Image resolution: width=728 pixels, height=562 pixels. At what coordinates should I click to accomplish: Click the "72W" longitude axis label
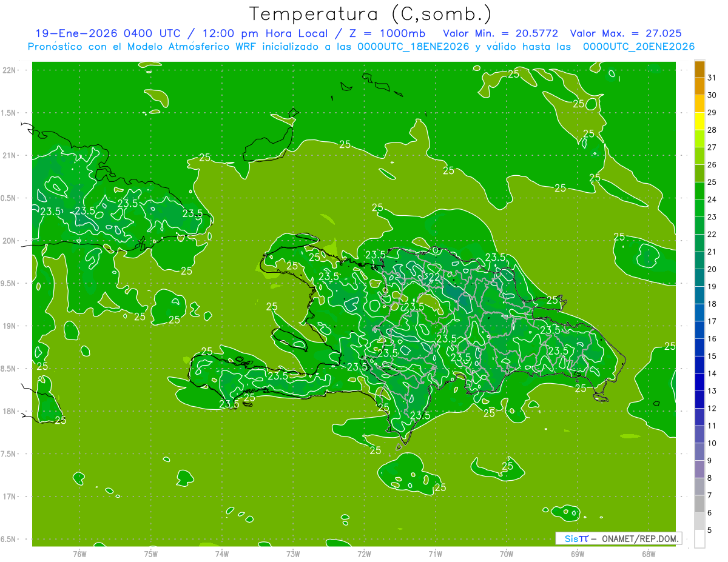coord(364,554)
